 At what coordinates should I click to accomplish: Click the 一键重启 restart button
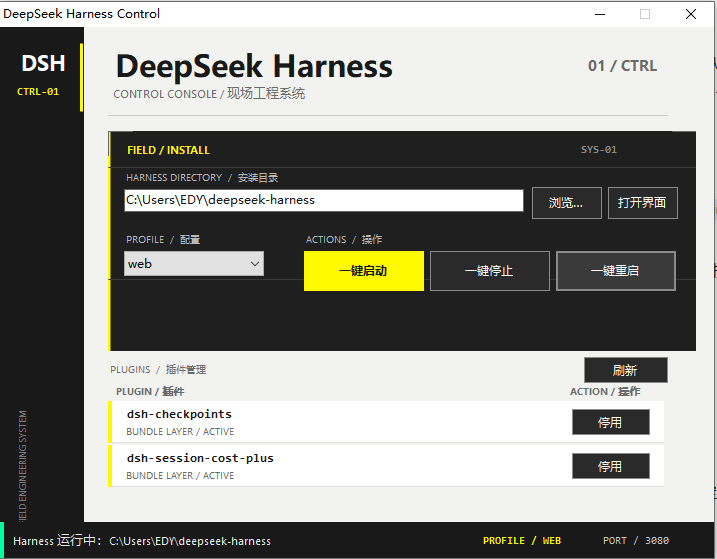pos(615,270)
